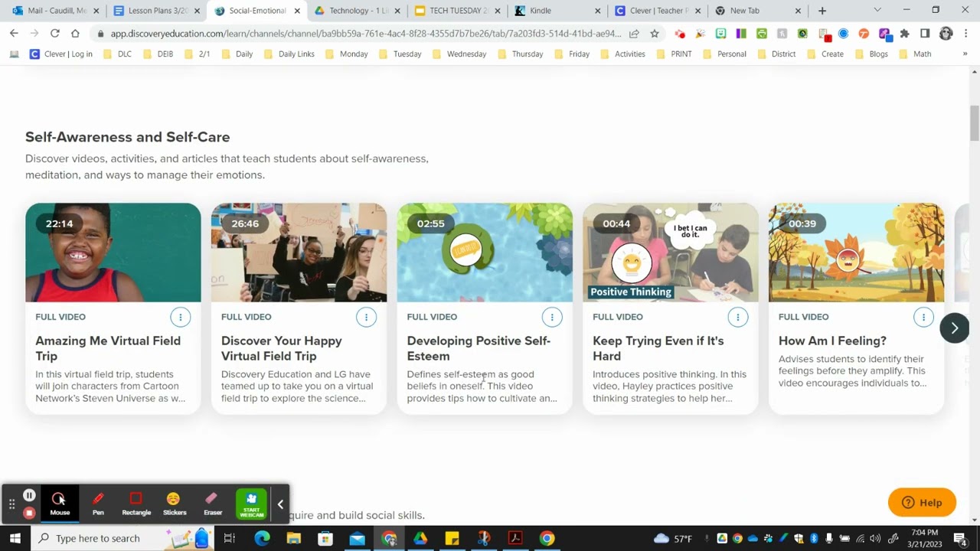Reload the current page

coord(55,34)
